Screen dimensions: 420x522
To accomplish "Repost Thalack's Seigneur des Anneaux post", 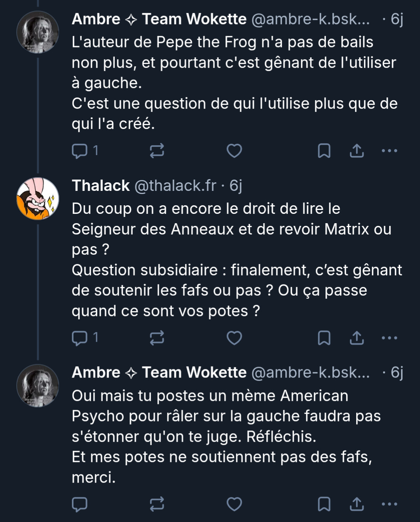I will click(x=157, y=338).
